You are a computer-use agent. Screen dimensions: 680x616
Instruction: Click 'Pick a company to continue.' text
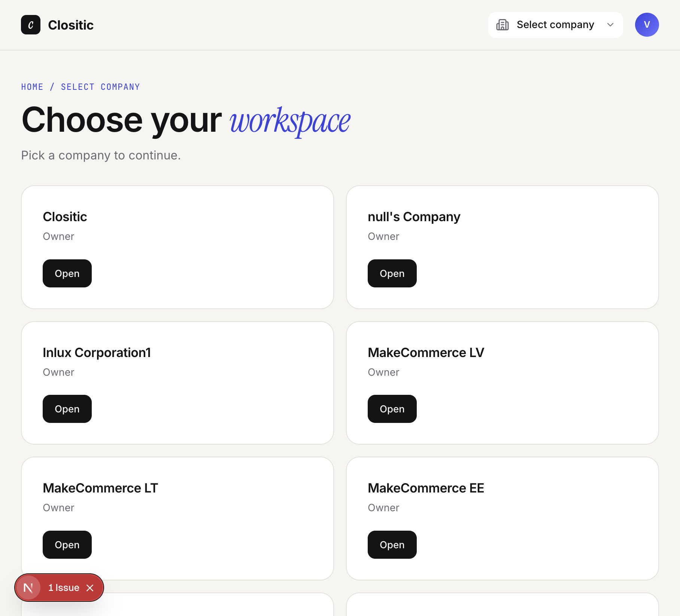coord(101,155)
